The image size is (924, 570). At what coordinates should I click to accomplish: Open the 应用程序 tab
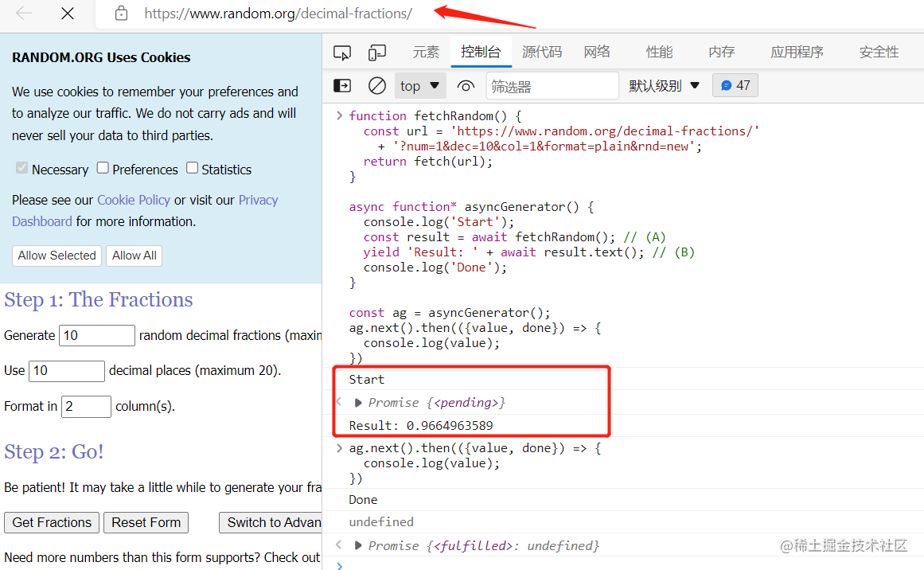[x=797, y=52]
